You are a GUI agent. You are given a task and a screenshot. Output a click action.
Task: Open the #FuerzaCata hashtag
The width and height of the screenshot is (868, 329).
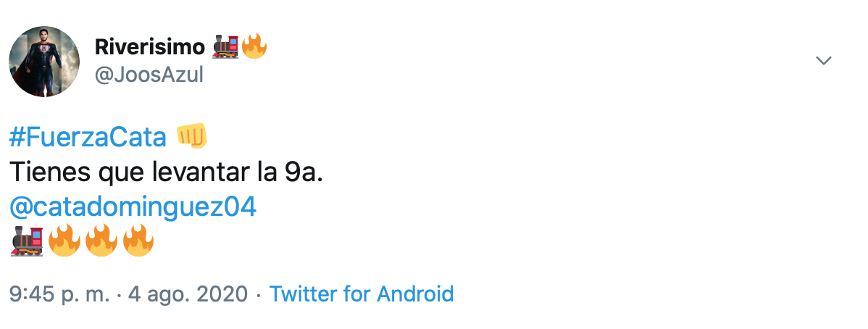pos(88,137)
